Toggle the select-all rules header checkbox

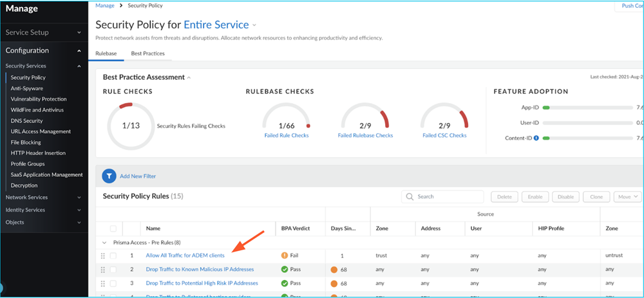(x=113, y=228)
